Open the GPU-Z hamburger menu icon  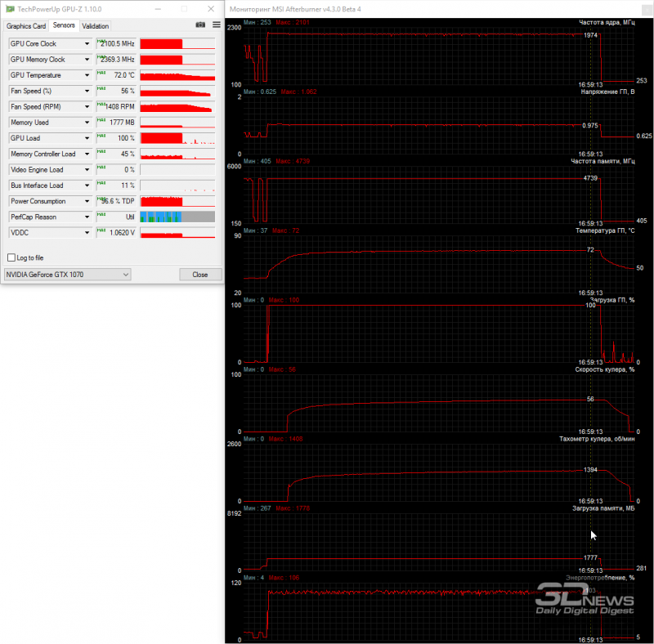[x=217, y=25]
